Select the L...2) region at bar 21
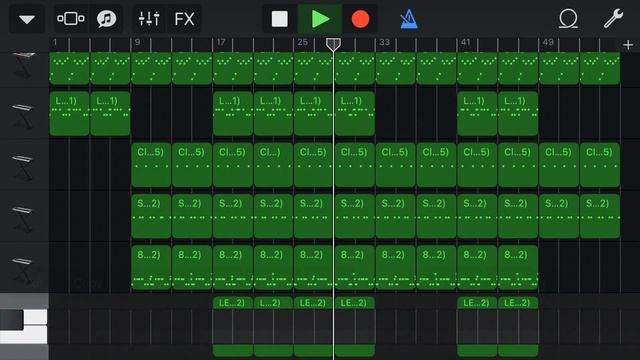640x360 pixels. coord(273,327)
